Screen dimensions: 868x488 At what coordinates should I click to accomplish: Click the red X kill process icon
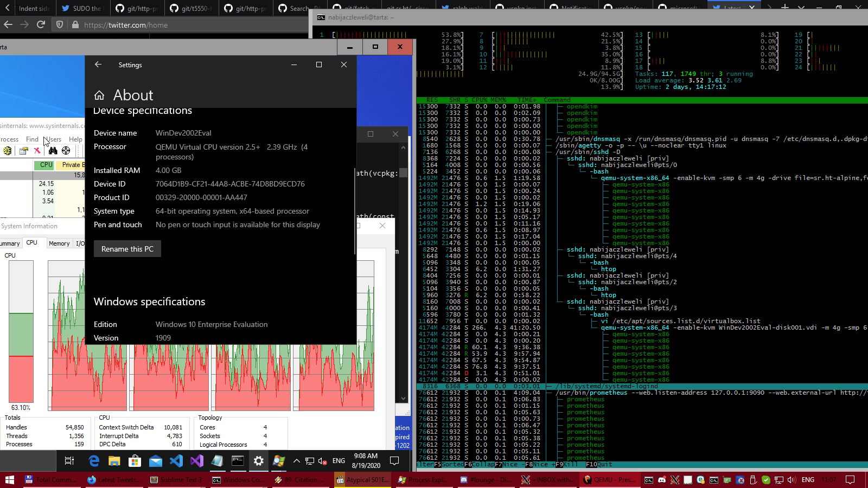tap(37, 151)
